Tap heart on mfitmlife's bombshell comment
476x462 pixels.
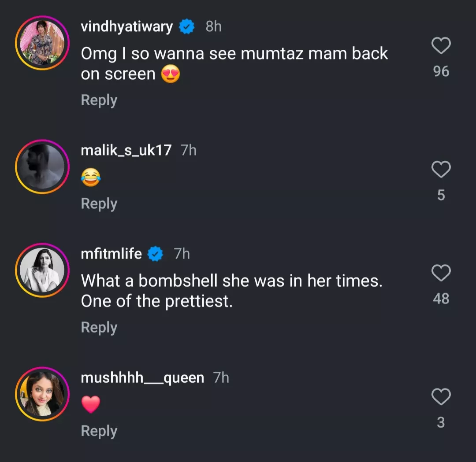pos(441,273)
